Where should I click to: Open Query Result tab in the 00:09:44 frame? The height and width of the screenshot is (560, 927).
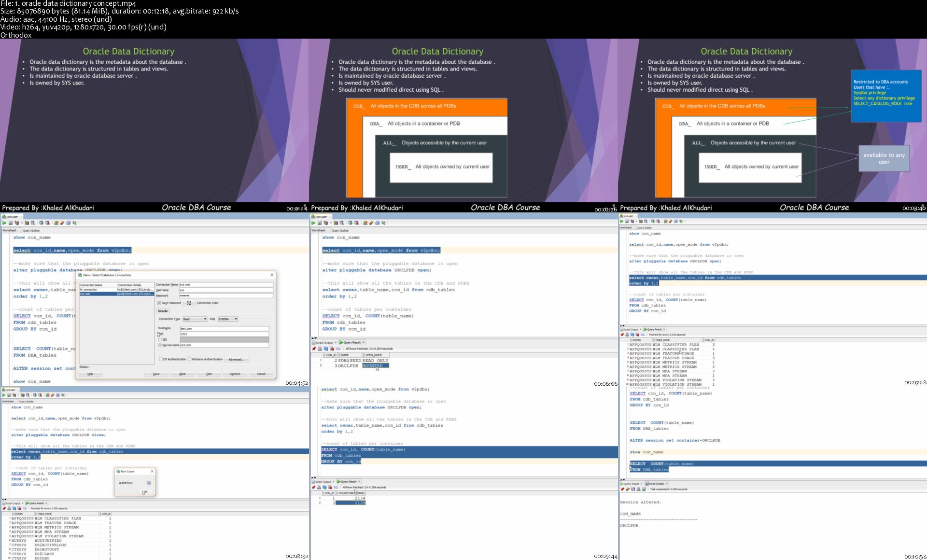click(348, 481)
